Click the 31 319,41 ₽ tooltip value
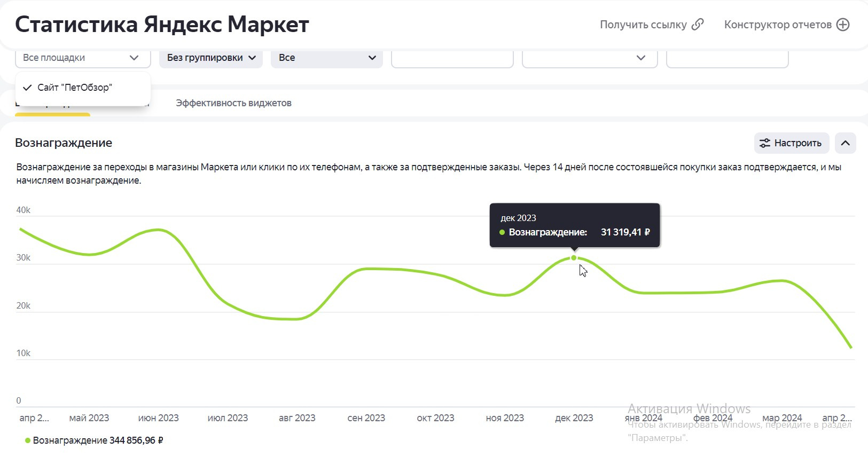This screenshot has width=868, height=457. click(625, 232)
